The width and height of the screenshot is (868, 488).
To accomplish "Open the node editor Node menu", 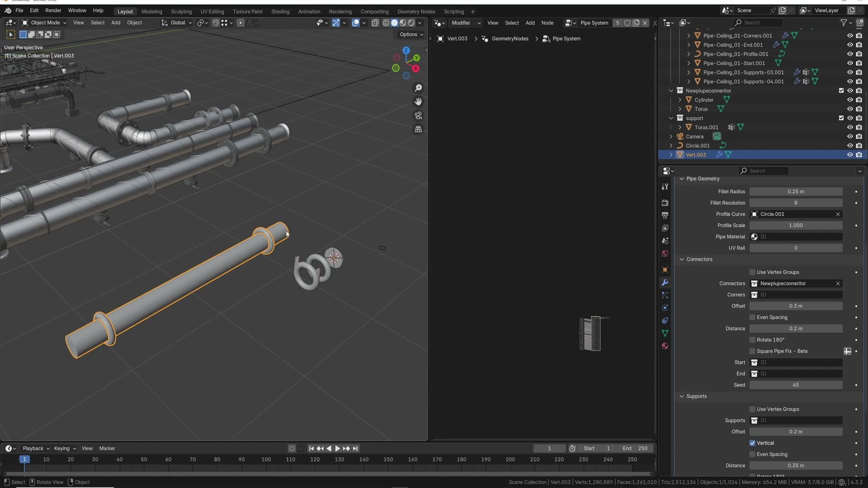I will pyautogui.click(x=547, y=23).
